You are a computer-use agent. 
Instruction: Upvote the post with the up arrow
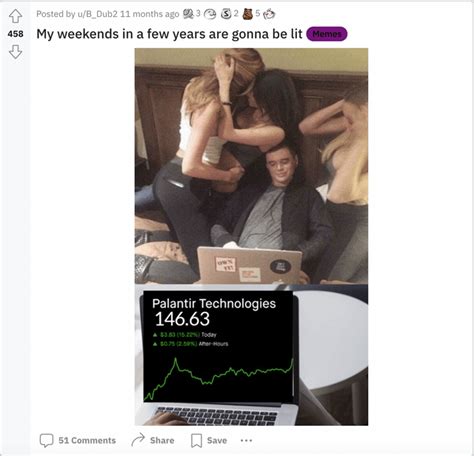tap(15, 16)
